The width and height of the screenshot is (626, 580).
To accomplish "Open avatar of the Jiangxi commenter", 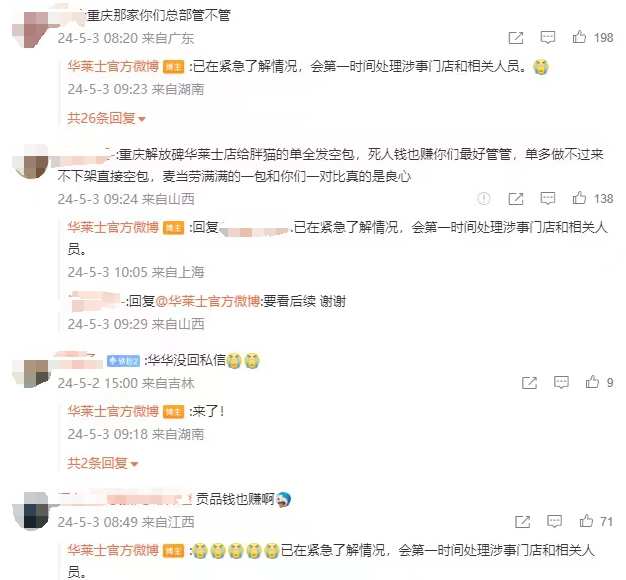I will pyautogui.click(x=30, y=510).
